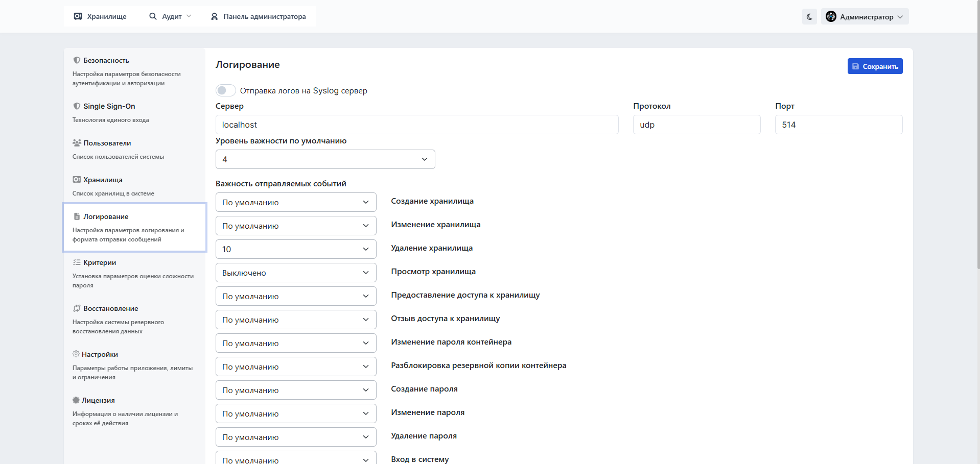The width and height of the screenshot is (980, 464).
Task: Click the users icon beside Пользователи
Action: 77,143
